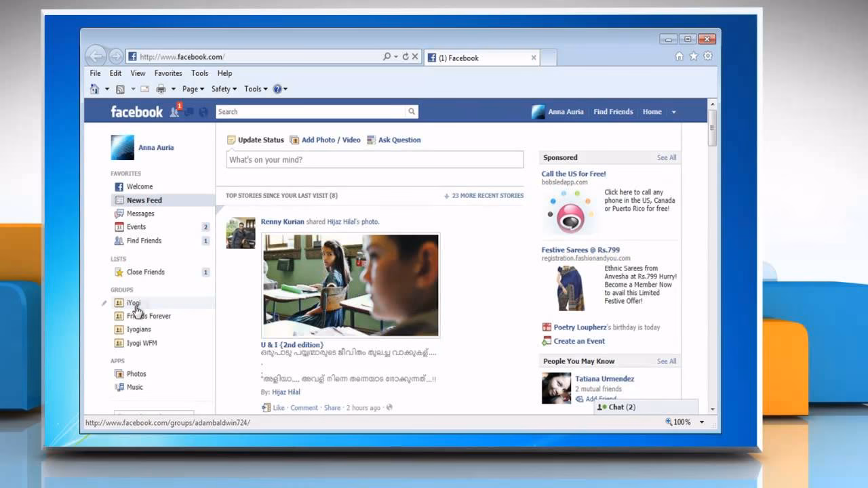Open Favorites with the star icon
868x488 pixels.
[694, 56]
